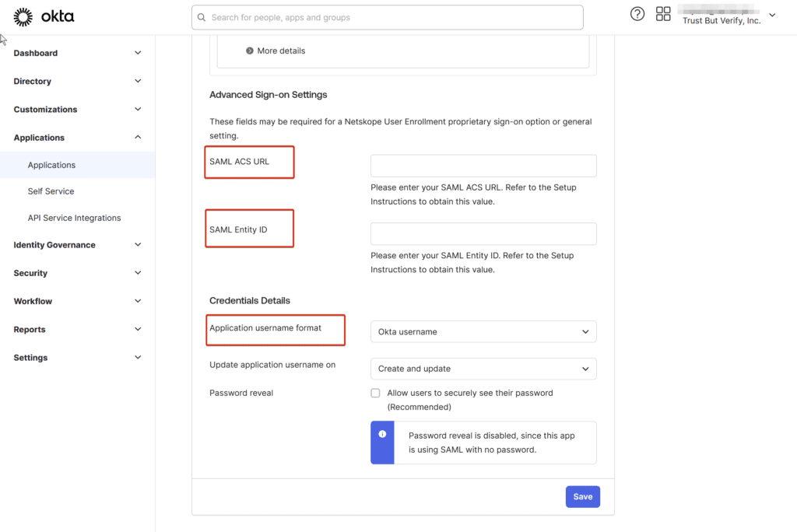Image resolution: width=797 pixels, height=532 pixels.
Task: Expand the account menu in the top-right corner
Action: click(771, 14)
